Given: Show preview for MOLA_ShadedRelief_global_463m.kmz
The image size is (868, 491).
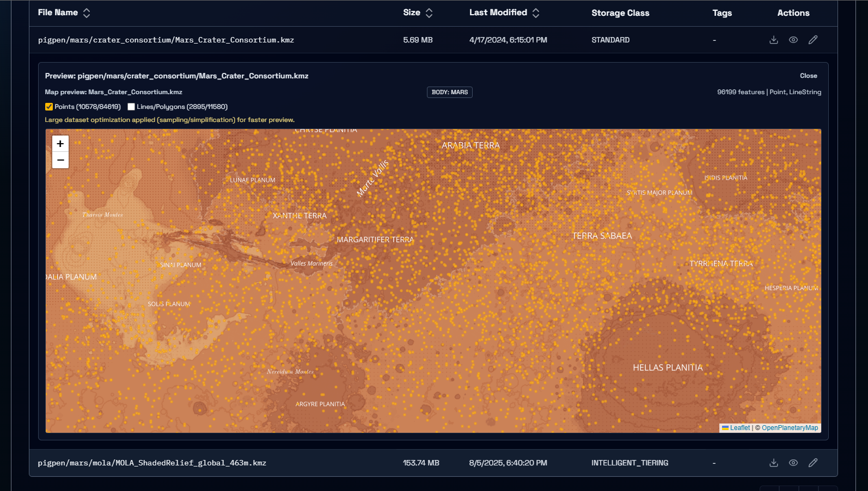Looking at the screenshot, I should 793,463.
